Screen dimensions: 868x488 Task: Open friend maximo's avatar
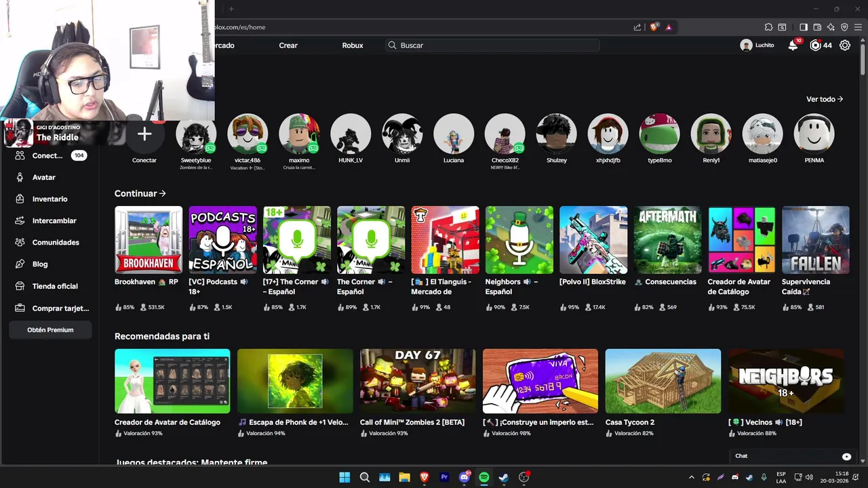[x=299, y=134]
